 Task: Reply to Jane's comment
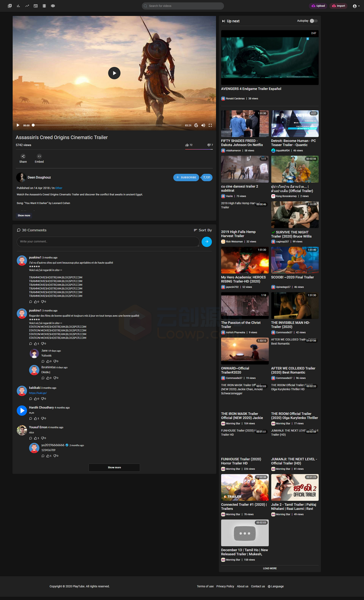pyautogui.click(x=43, y=361)
